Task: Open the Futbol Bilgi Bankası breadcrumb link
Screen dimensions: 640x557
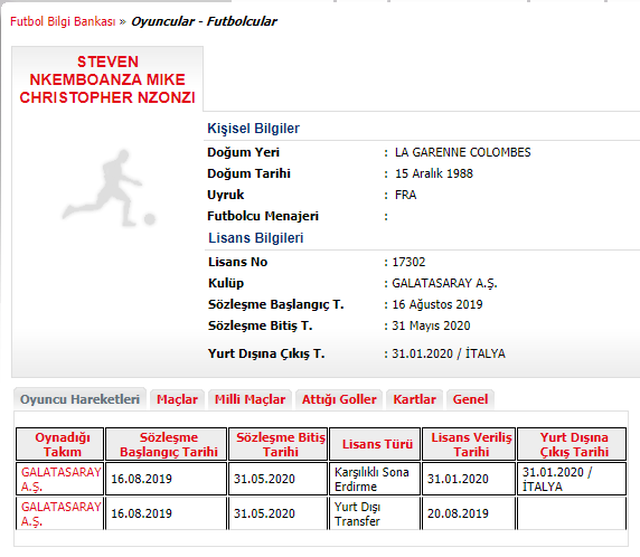Action: [x=62, y=22]
